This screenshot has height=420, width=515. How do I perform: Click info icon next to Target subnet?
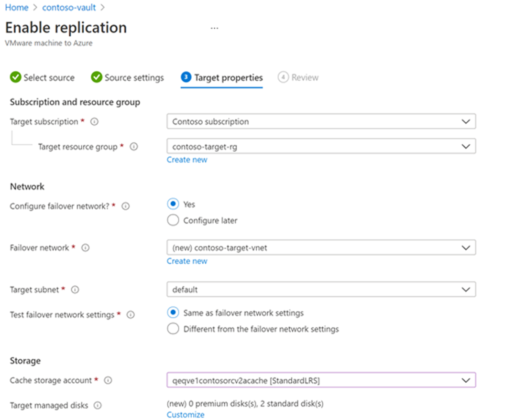75,290
